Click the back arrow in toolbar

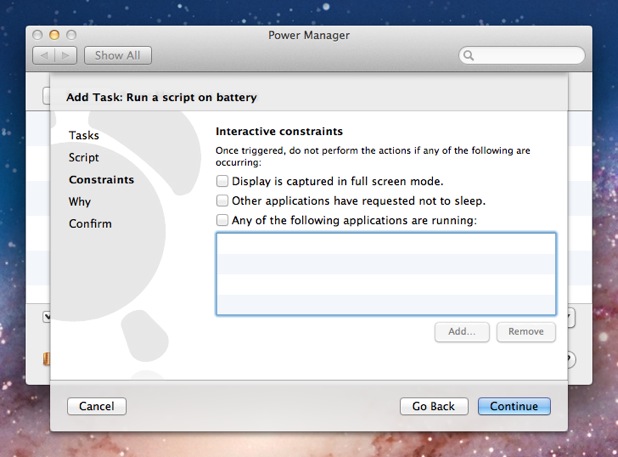point(43,56)
